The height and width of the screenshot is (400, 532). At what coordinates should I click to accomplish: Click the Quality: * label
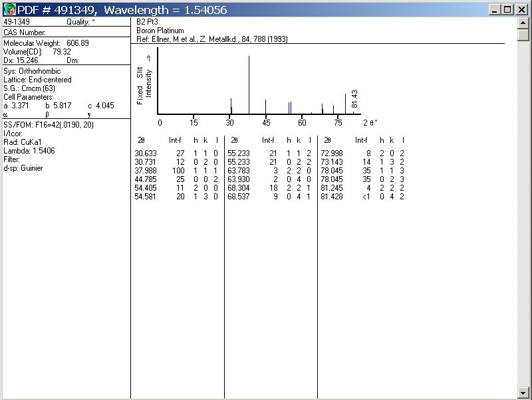(x=80, y=22)
